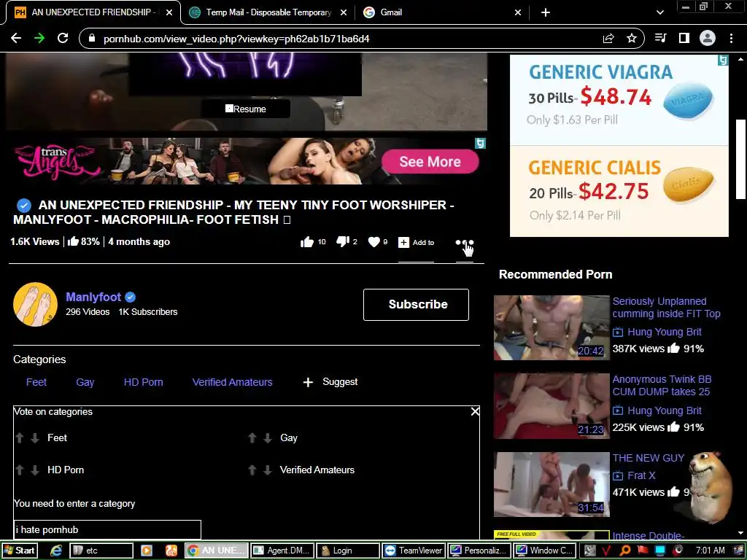
Task: Downvote the Verified Amateurs category in panel
Action: [268, 470]
